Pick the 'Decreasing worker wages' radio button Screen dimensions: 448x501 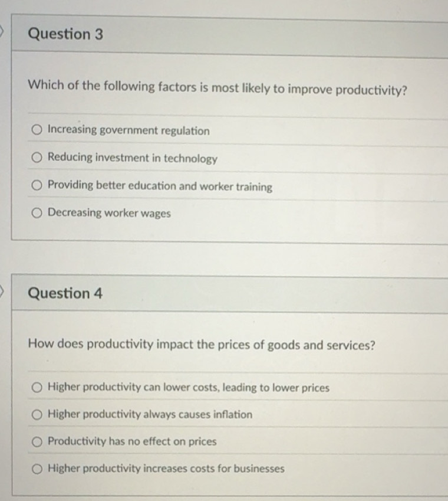coord(37,212)
